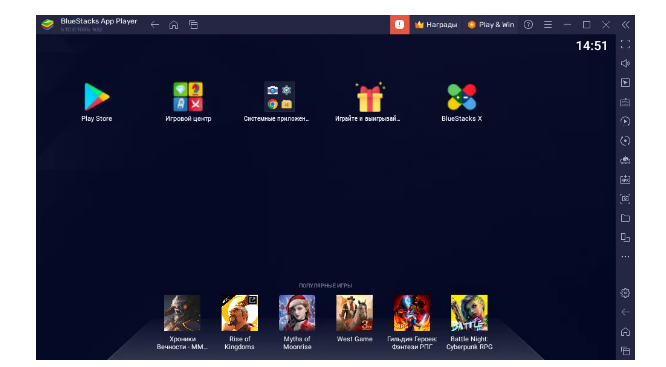Image resolution: width=666 pixels, height=367 pixels.
Task: Click the BlueStacks logo in the title bar
Action: pyautogui.click(x=48, y=25)
